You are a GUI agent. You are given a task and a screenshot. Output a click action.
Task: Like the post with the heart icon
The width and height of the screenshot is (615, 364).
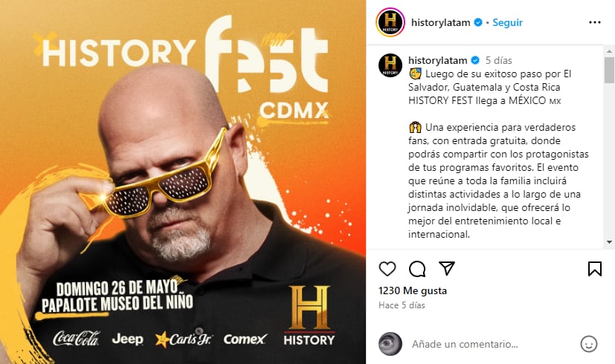[x=387, y=269]
